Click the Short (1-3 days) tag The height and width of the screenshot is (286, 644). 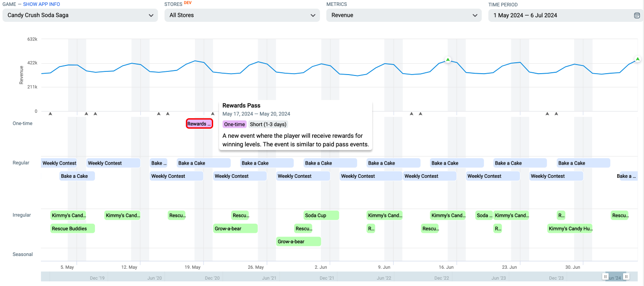[269, 124]
